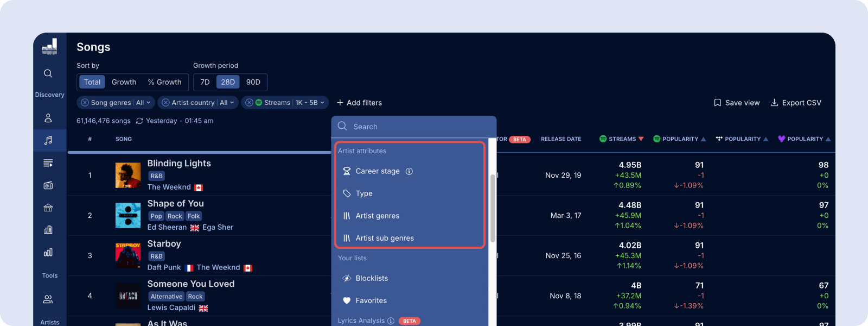Click Save view button
The image size is (868, 326).
(x=737, y=103)
